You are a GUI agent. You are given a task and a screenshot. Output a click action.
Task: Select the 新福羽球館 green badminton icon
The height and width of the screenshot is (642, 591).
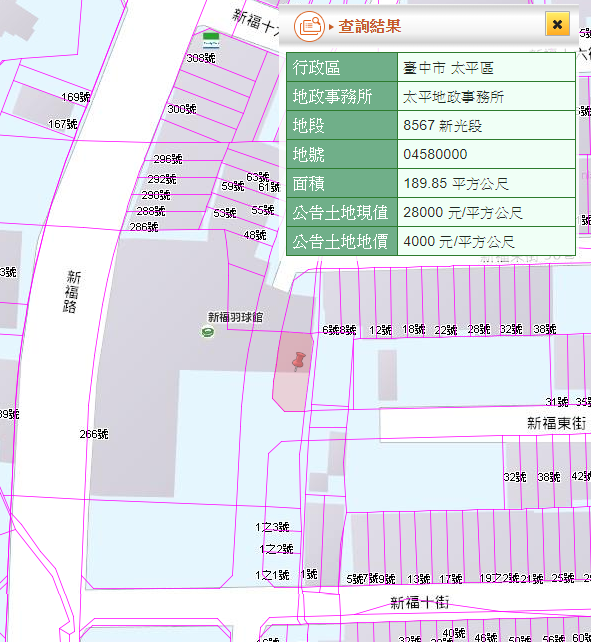coord(208,331)
